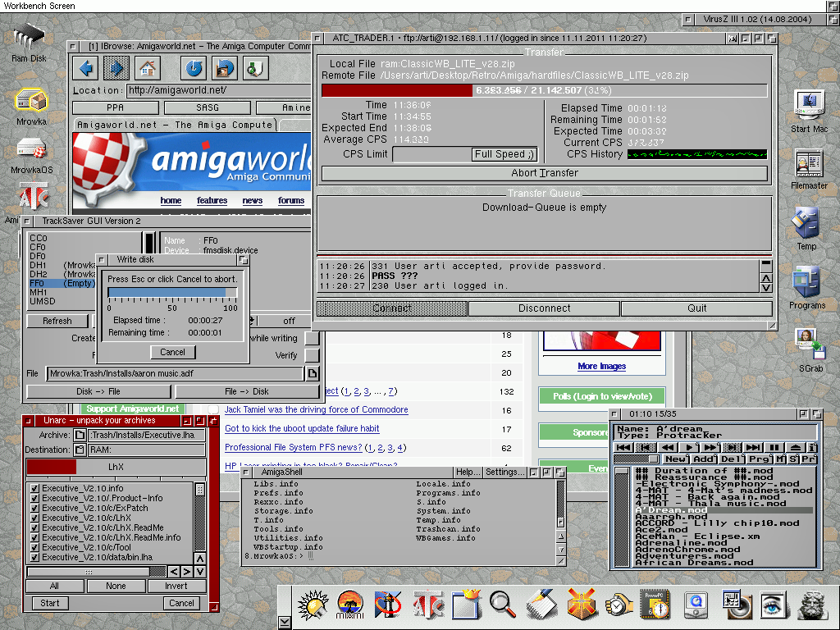
Task: Click the crate with red straps dock icon
Action: 582,605
